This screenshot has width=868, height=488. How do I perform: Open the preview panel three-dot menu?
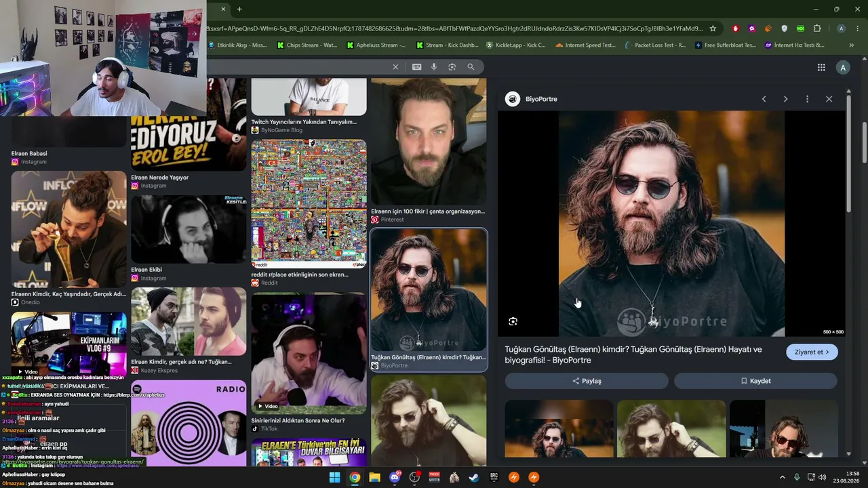pos(807,99)
